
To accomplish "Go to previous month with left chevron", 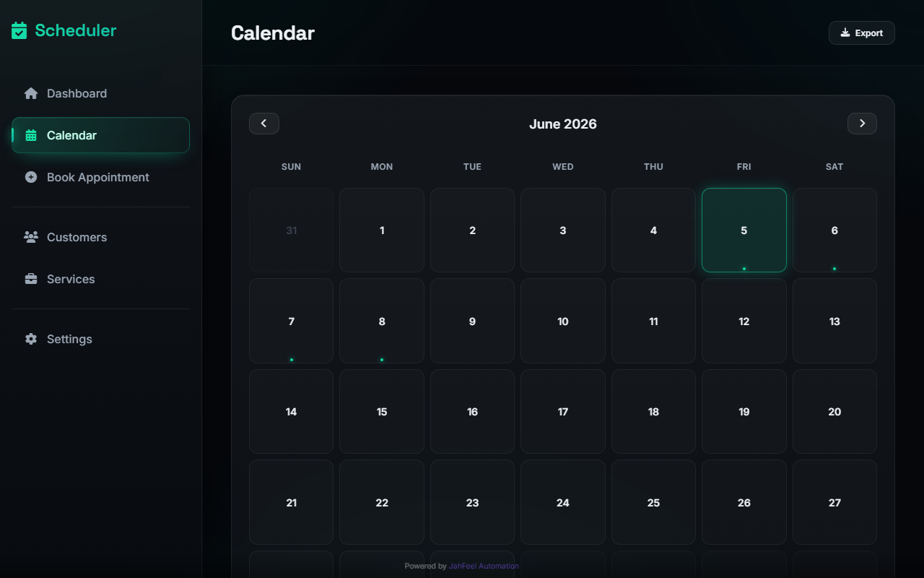I will click(264, 124).
